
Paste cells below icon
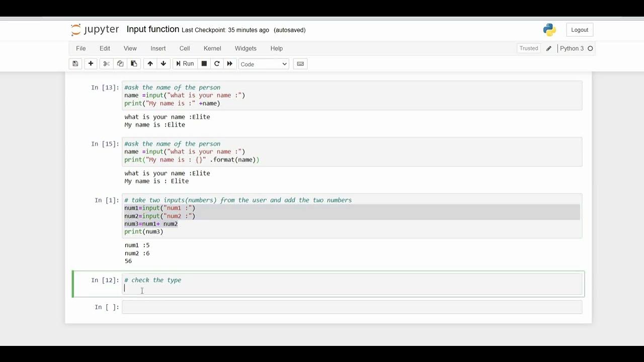[134, 64]
